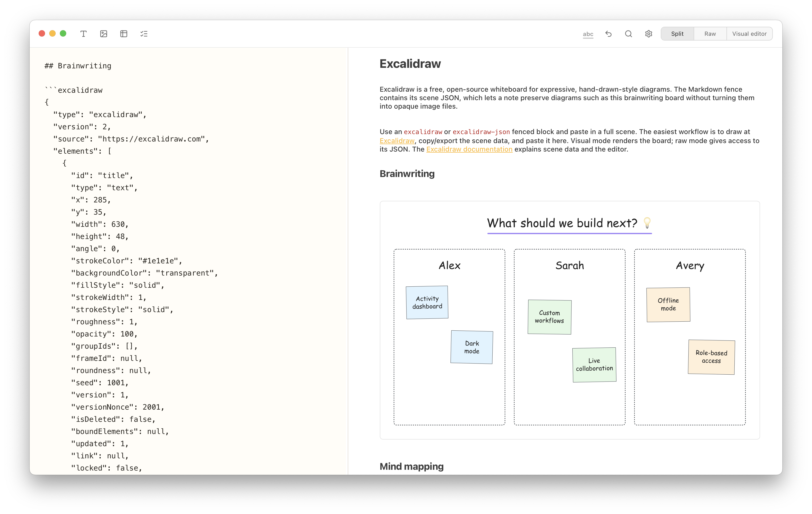Switch to Split view tab
This screenshot has width=812, height=514.
[x=677, y=34]
